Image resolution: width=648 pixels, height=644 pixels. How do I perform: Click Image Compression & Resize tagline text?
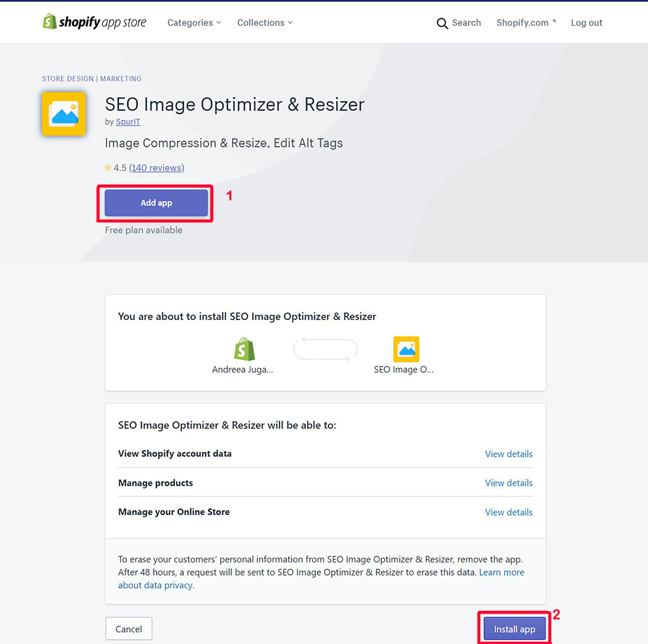point(224,143)
